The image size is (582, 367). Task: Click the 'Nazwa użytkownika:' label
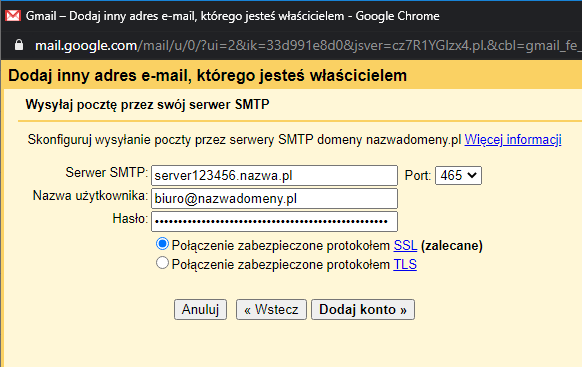[91, 196]
